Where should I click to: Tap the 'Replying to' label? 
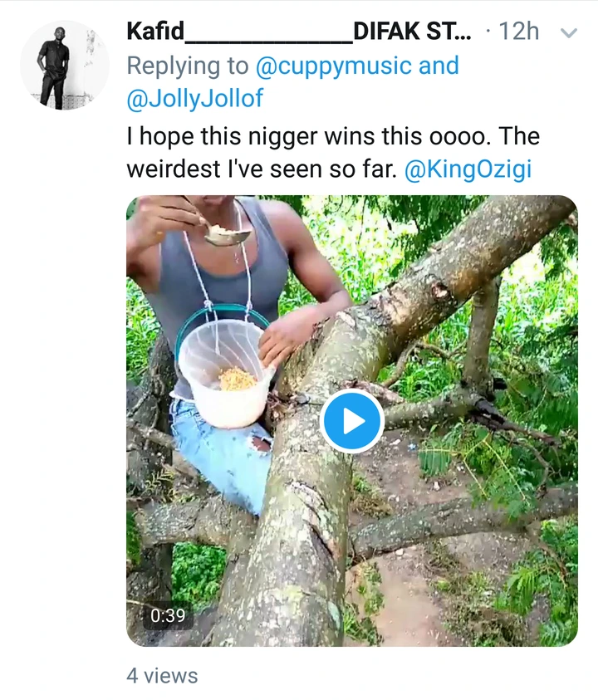(185, 66)
